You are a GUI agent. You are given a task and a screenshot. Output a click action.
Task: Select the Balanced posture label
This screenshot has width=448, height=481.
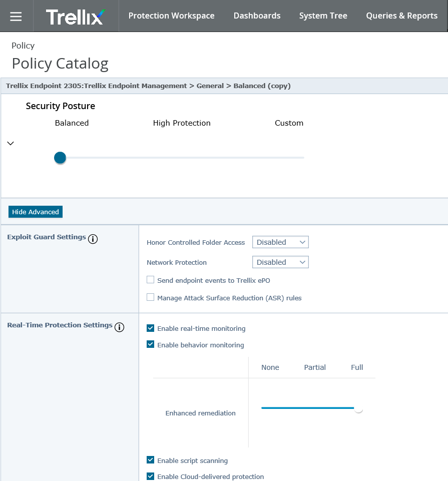click(72, 123)
